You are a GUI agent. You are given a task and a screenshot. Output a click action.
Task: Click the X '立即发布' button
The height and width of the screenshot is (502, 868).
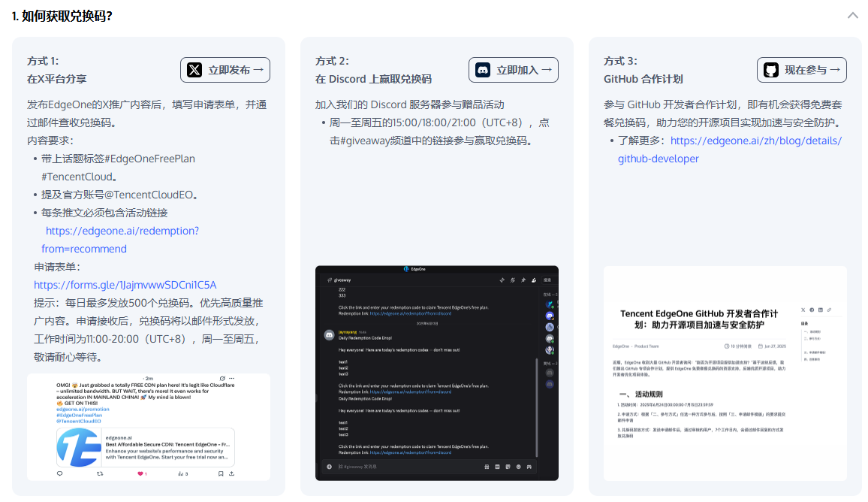coord(225,70)
